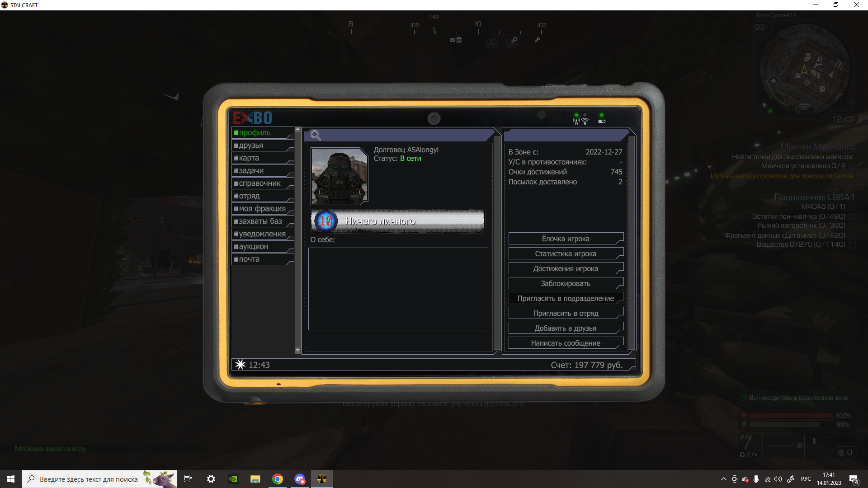
Task: Click the Счет: 197 779 руб. balance text
Action: coord(586,365)
